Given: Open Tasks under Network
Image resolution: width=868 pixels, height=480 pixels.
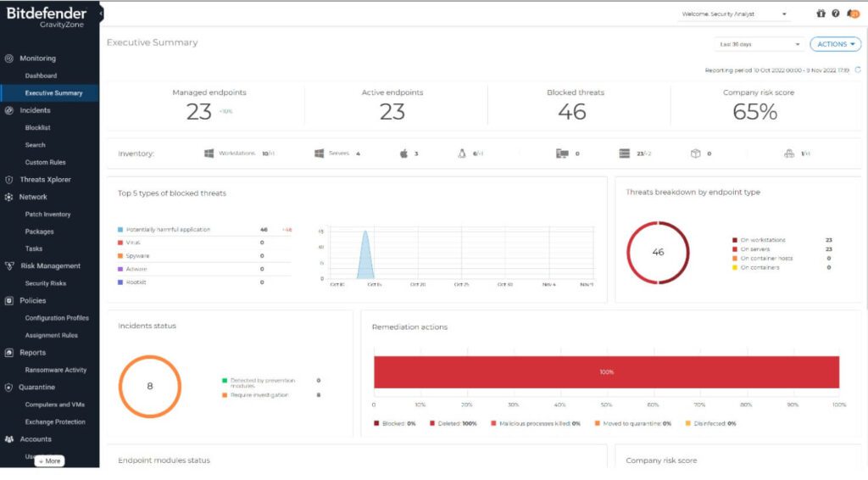Looking at the screenshot, I should [34, 248].
